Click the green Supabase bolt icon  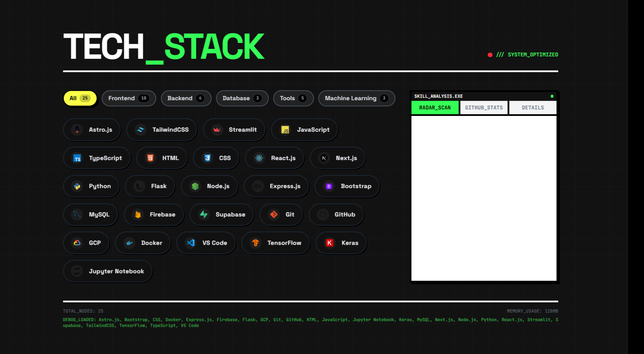pos(204,214)
